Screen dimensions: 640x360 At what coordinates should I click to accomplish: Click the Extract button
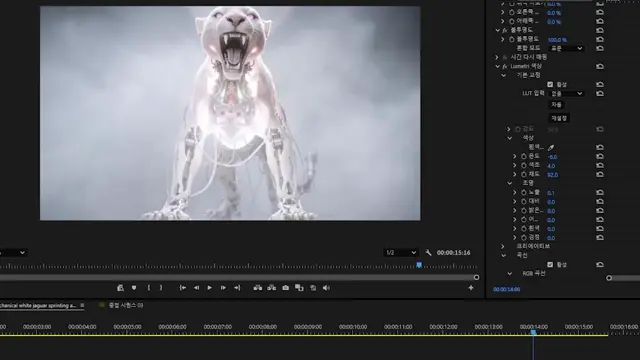[x=271, y=288]
